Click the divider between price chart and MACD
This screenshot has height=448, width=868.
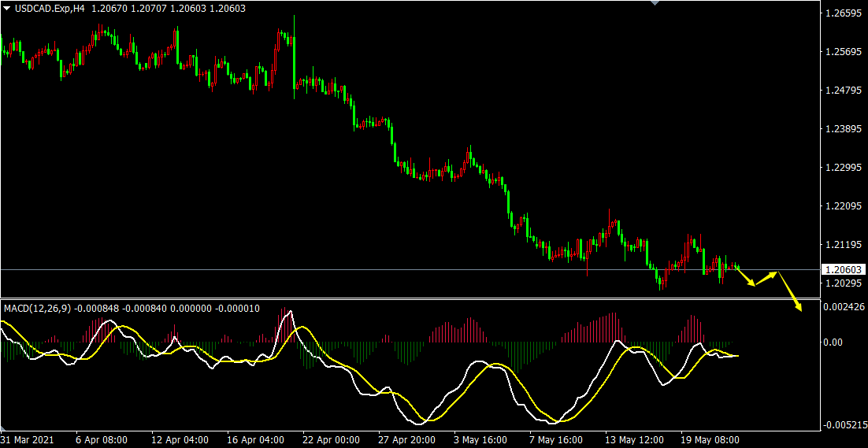[x=410, y=298]
